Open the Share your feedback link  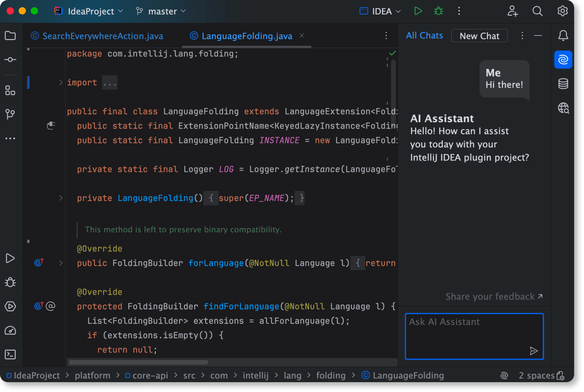click(494, 296)
